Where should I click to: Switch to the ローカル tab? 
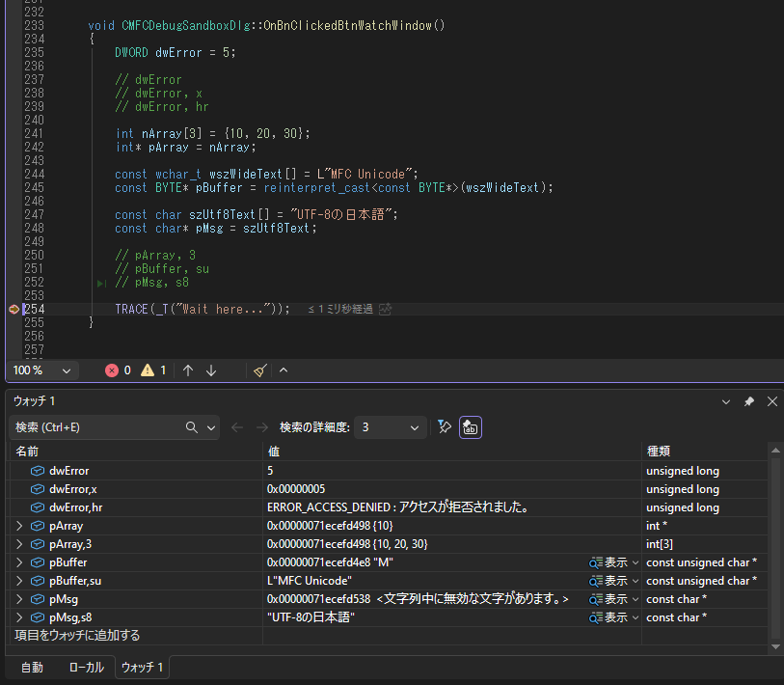(87, 668)
